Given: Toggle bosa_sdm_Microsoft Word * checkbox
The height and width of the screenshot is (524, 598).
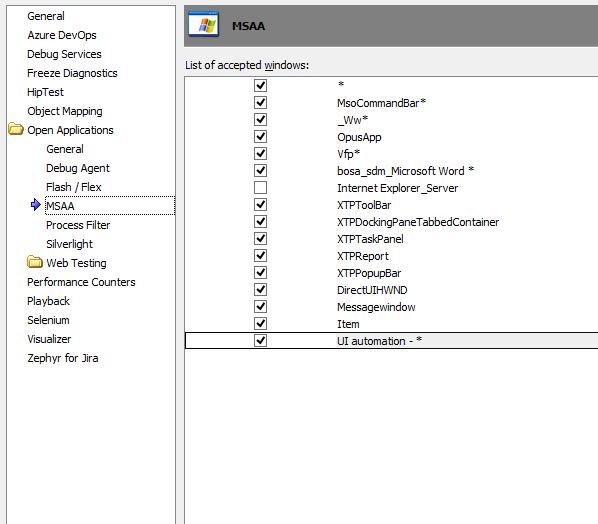Looking at the screenshot, I should pos(260,170).
